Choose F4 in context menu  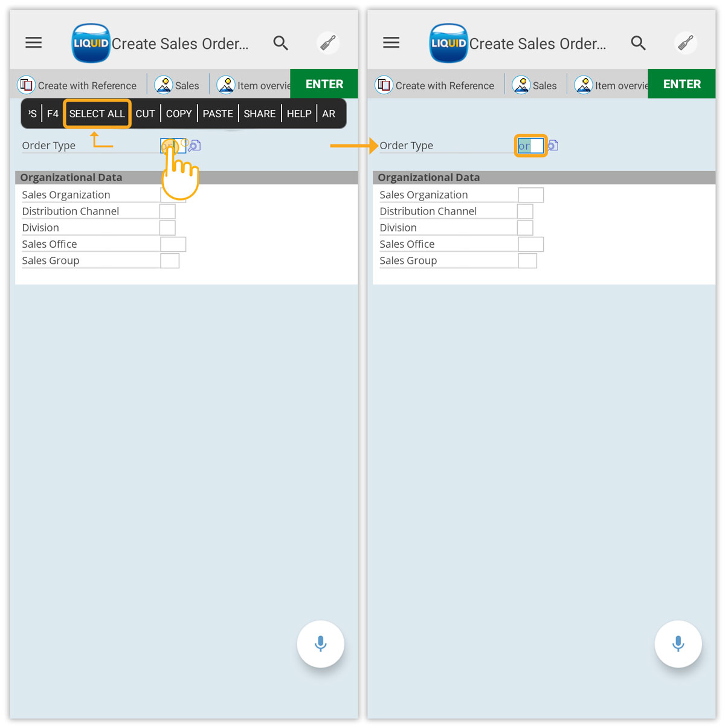pyautogui.click(x=53, y=114)
